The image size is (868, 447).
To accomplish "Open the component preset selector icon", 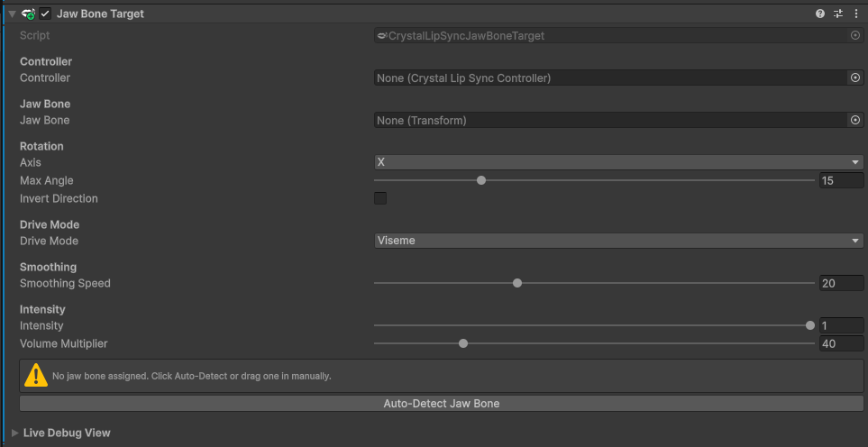I will pyautogui.click(x=838, y=14).
